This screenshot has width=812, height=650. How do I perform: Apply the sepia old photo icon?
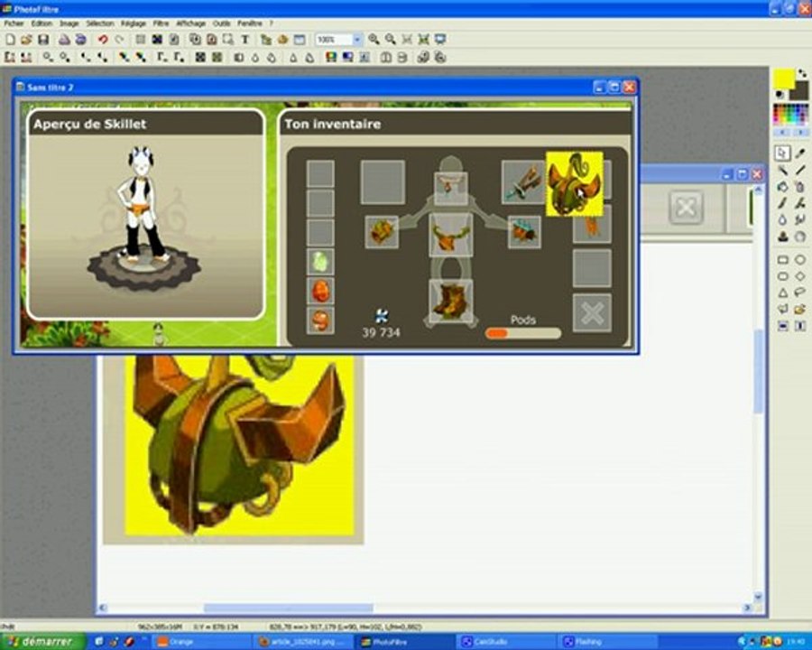pyautogui.click(x=217, y=58)
